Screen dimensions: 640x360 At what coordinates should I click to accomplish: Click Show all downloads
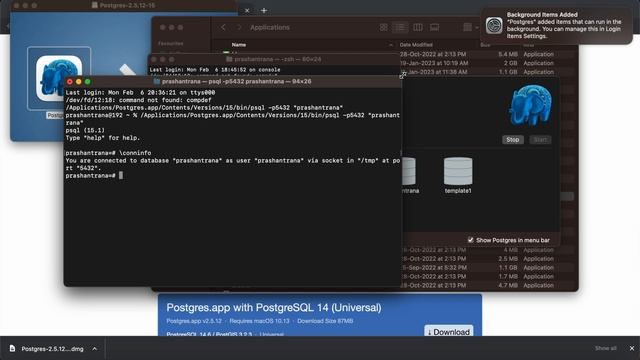(605, 348)
